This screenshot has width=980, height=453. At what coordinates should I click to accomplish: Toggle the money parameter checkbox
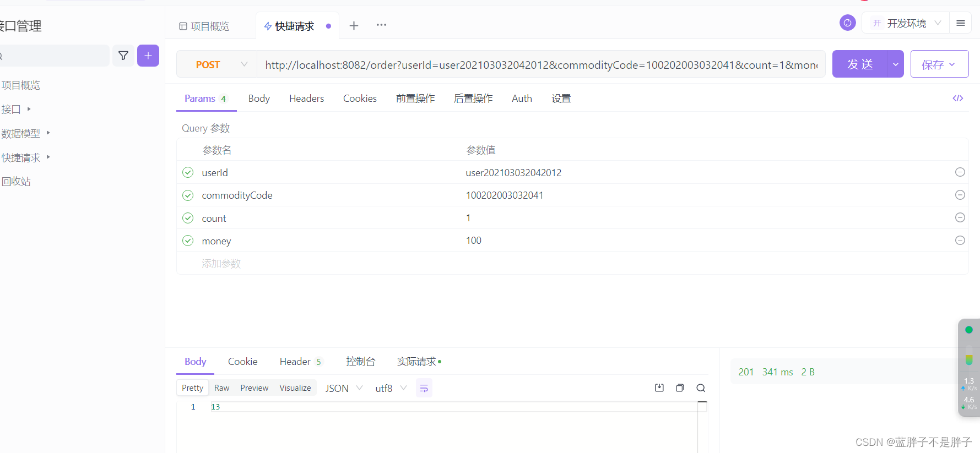pyautogui.click(x=188, y=241)
